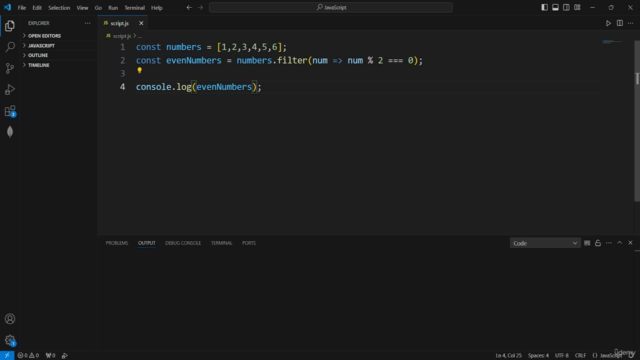This screenshot has height=360, width=640.
Task: Click the ports forwarded status item
Action: tap(50, 355)
